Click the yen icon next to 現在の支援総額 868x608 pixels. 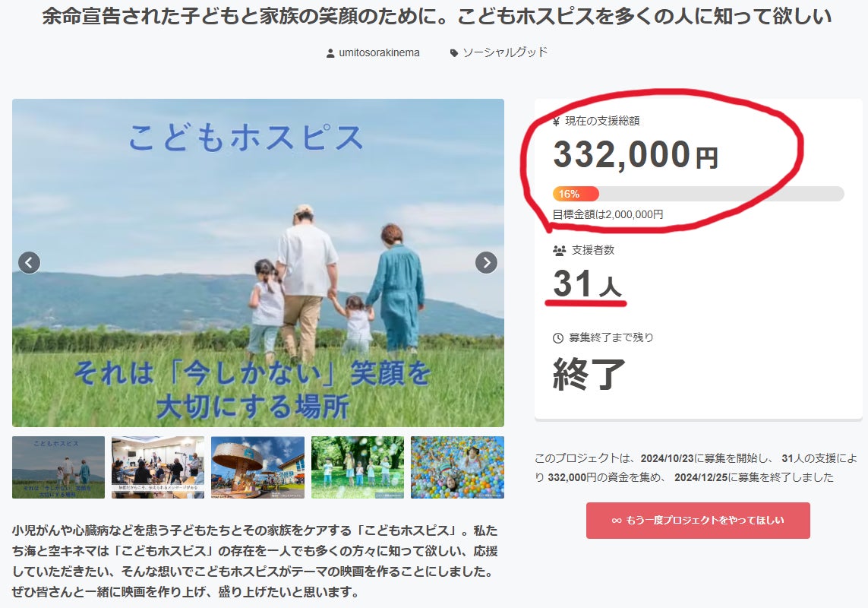click(x=557, y=122)
